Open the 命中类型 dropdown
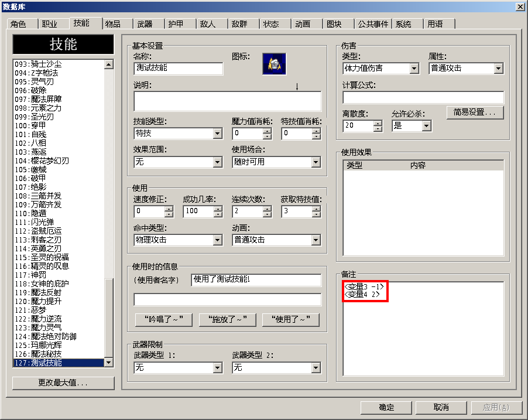The width and height of the screenshot is (528, 420). (218, 240)
